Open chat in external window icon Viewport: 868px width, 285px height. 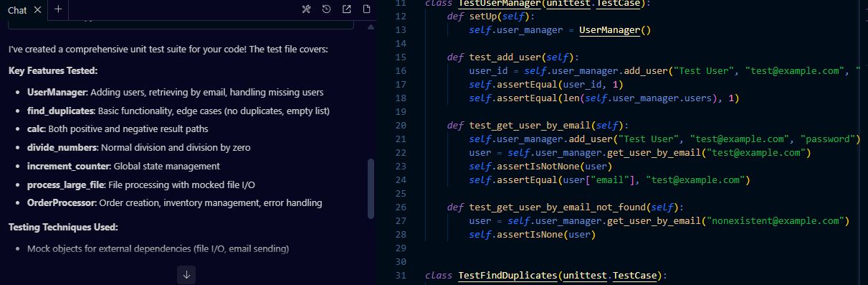click(x=346, y=9)
